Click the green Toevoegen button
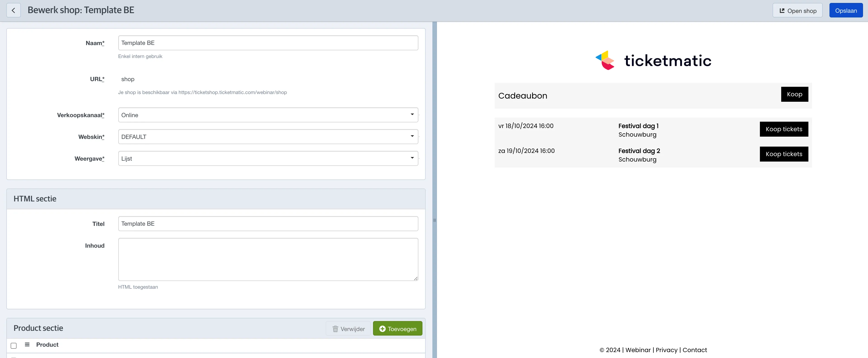Viewport: 868px width, 358px height. tap(398, 329)
